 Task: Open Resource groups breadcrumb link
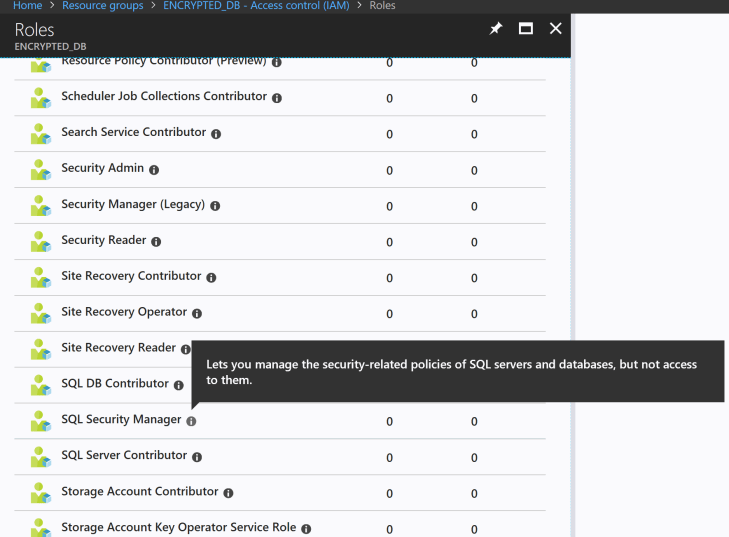(x=102, y=6)
